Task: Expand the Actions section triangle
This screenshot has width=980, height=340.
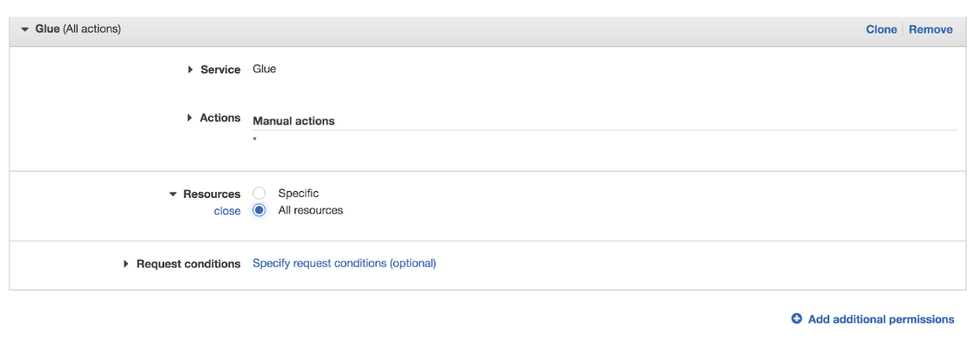Action: click(x=190, y=118)
